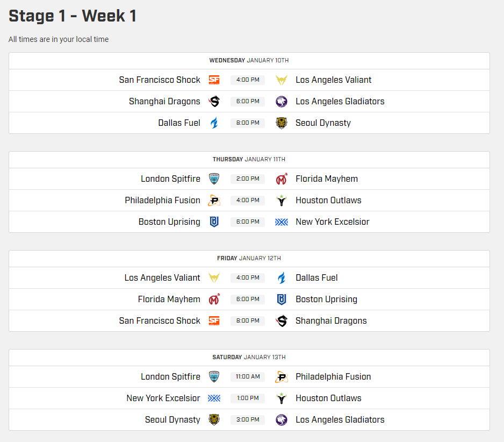
Task: Click the Shanghai Dragons team name on Friday
Action: (331, 321)
